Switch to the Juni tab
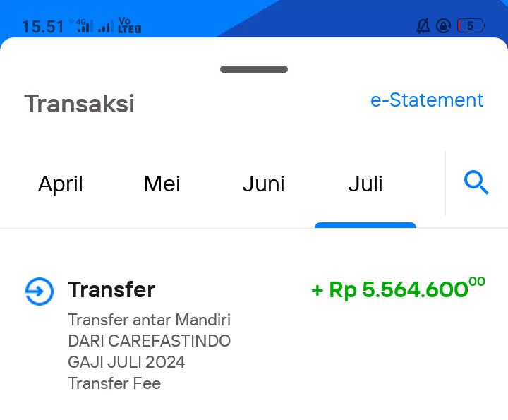Image resolution: width=508 pixels, height=420 pixels. (263, 184)
